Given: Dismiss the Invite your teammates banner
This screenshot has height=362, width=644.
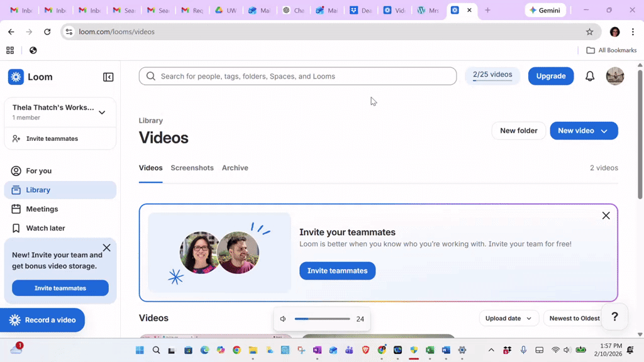Looking at the screenshot, I should (x=606, y=216).
